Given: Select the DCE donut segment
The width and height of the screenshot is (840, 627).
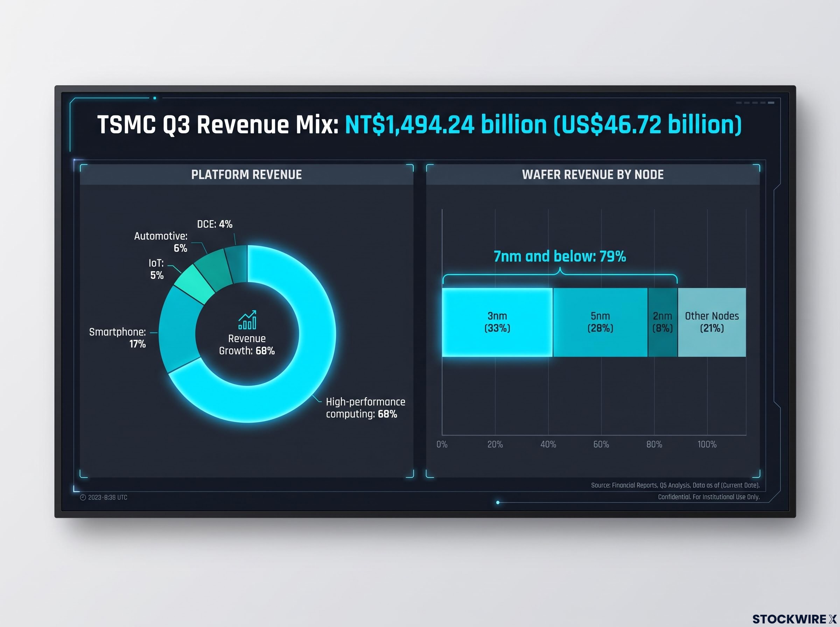Looking at the screenshot, I should click(x=237, y=264).
